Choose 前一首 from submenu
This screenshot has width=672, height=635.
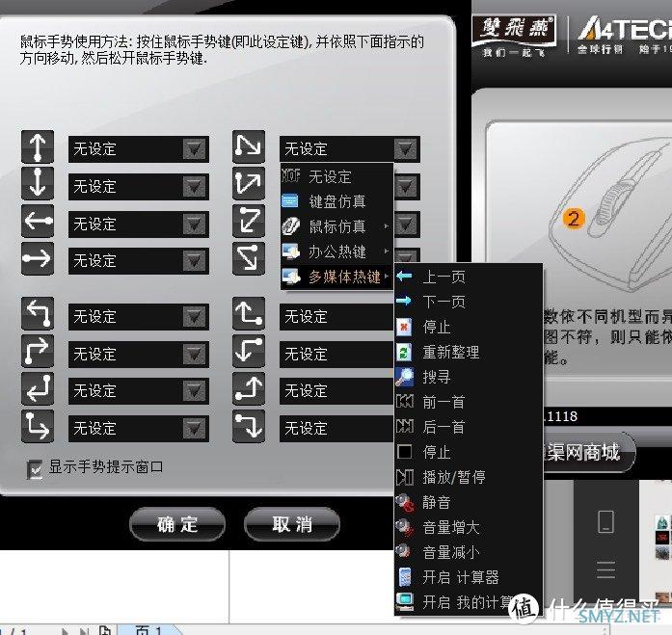click(x=469, y=402)
